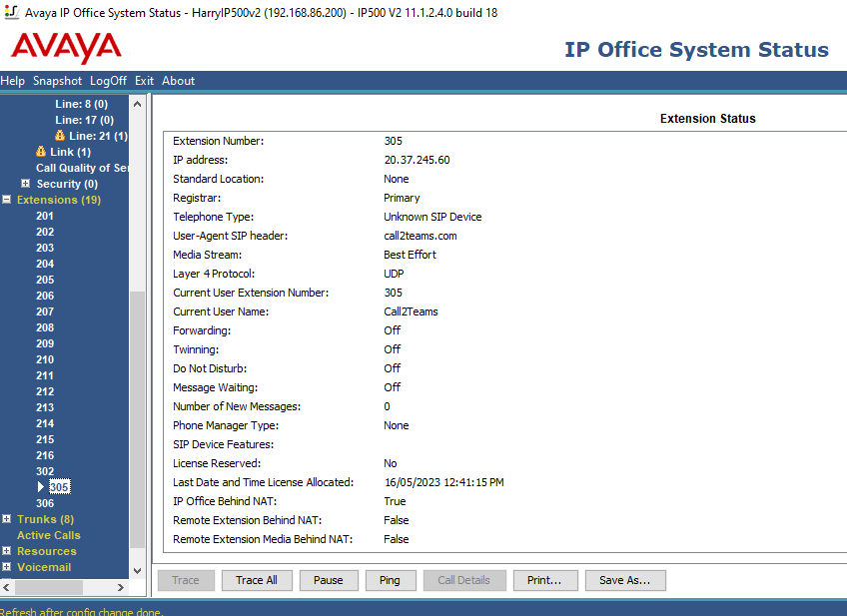Select extension 302 in the tree
The height and width of the screenshot is (616, 847).
point(45,471)
